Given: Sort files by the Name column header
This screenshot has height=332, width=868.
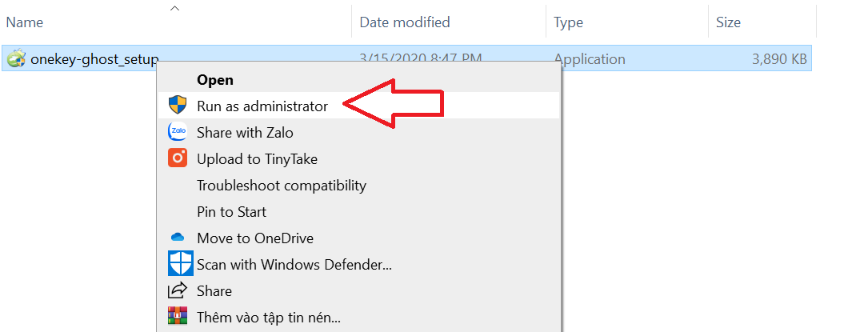Looking at the screenshot, I should (x=25, y=22).
